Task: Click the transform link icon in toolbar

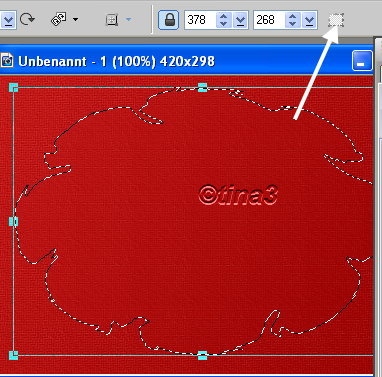Action: tap(59, 19)
